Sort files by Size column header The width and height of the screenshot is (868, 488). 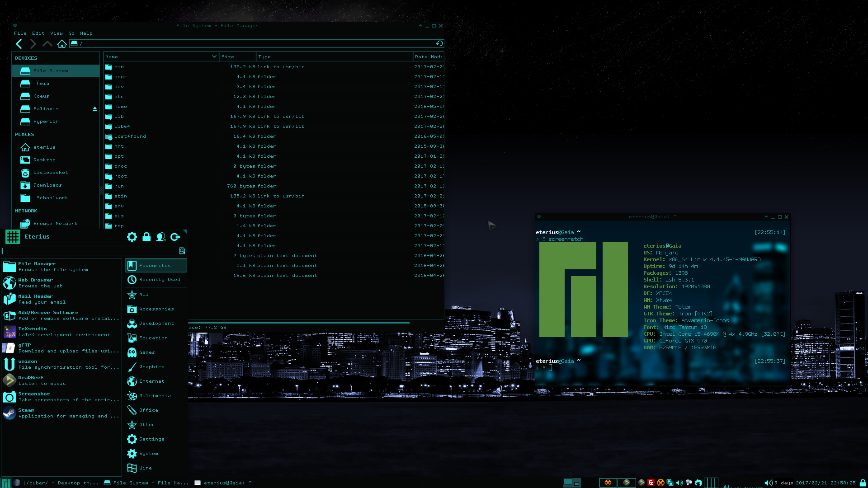[238, 57]
